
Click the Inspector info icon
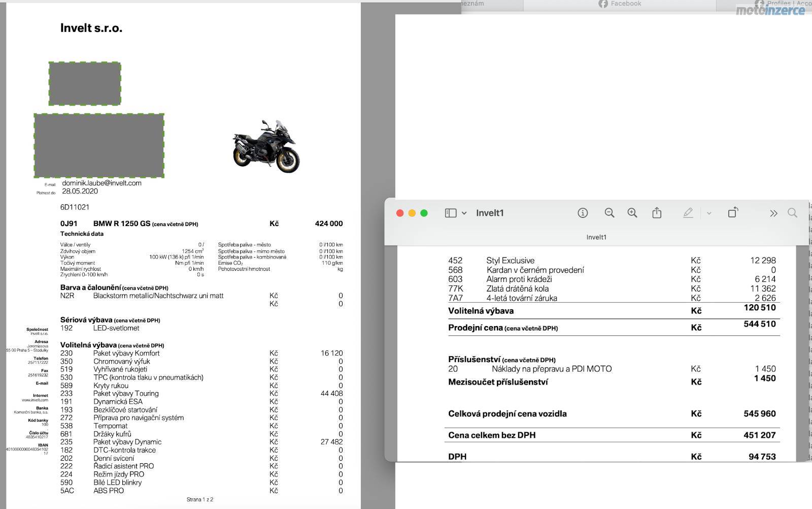(583, 213)
